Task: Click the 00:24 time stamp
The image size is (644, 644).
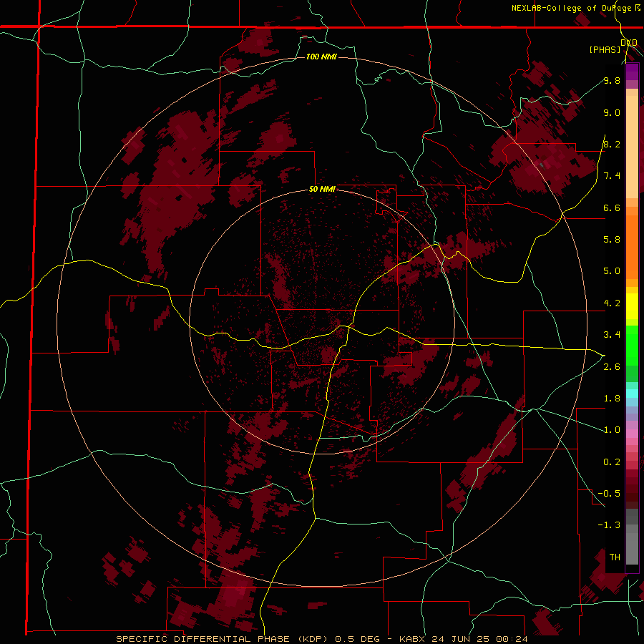Action: pyautogui.click(x=512, y=639)
